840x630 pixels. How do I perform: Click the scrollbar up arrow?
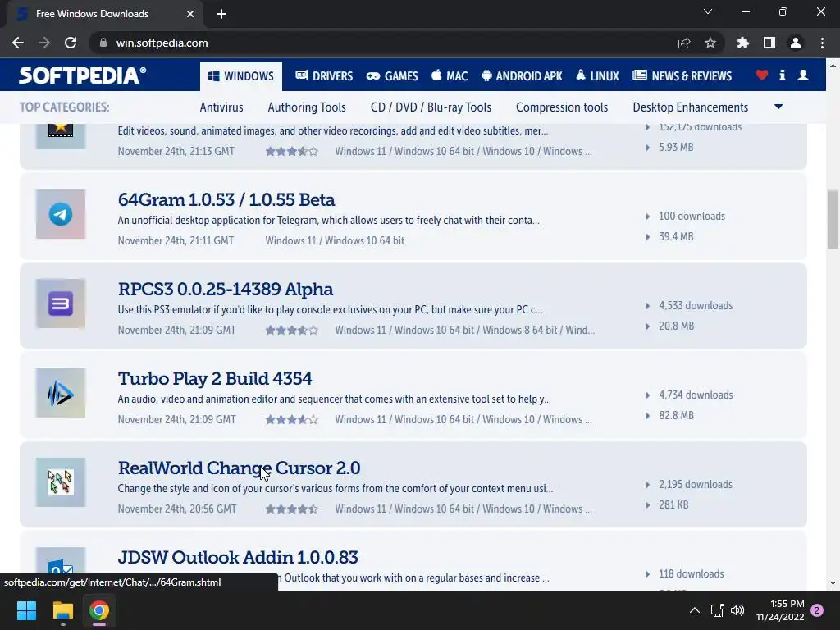coord(833,66)
